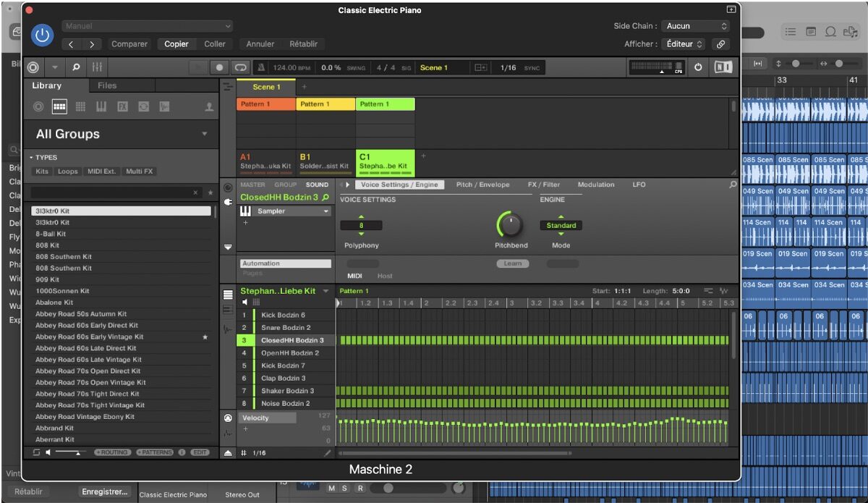Viewport: 868px width, 503px height.
Task: Toggle the sampling waveform editor icon
Action: click(228, 329)
